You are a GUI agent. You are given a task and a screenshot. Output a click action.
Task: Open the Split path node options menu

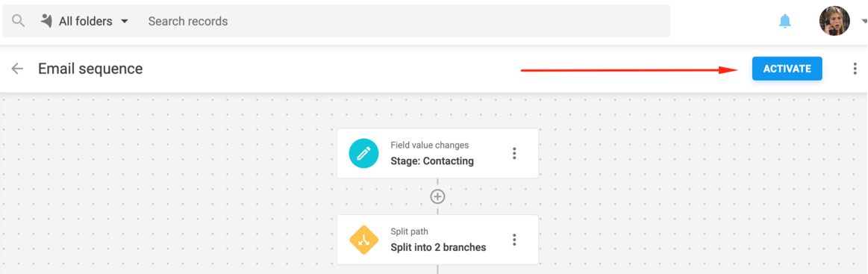click(x=514, y=240)
